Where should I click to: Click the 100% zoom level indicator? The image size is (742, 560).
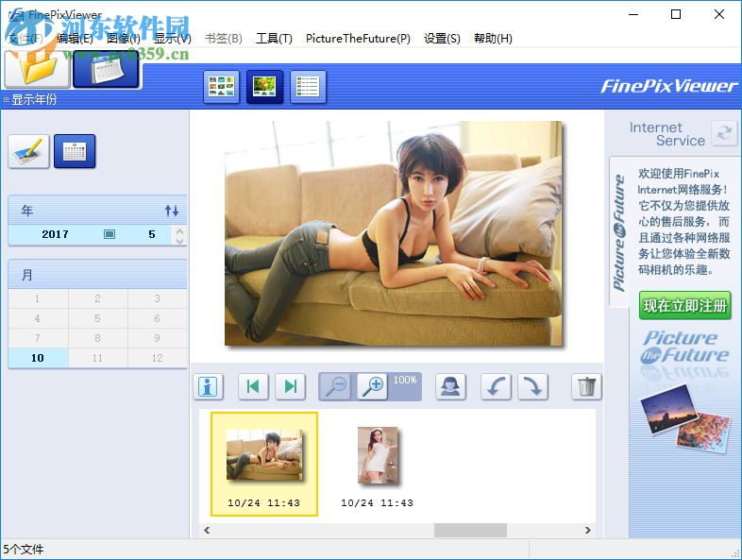pyautogui.click(x=405, y=380)
